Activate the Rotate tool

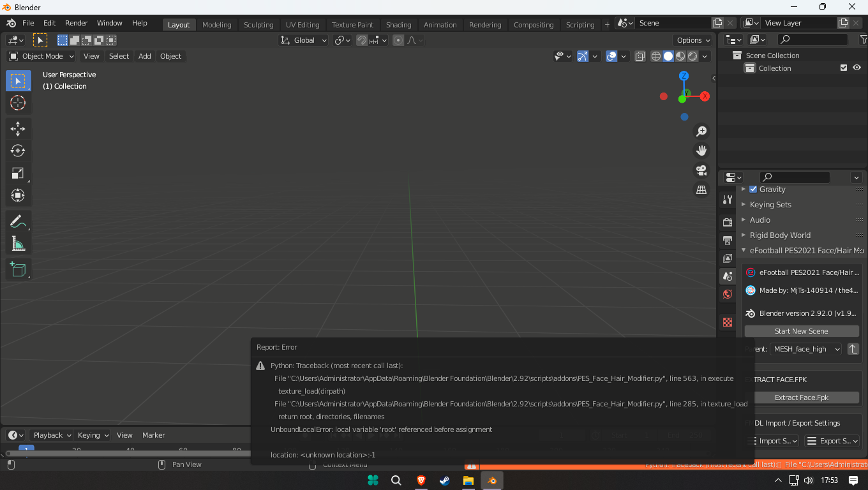click(x=18, y=151)
